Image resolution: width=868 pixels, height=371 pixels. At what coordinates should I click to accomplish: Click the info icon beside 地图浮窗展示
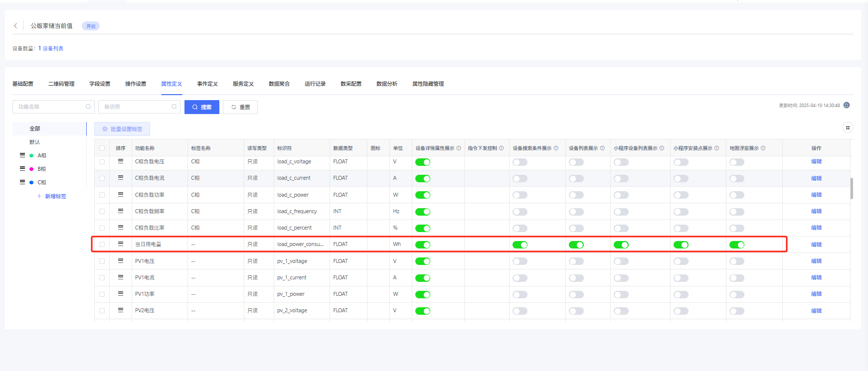[x=763, y=148]
